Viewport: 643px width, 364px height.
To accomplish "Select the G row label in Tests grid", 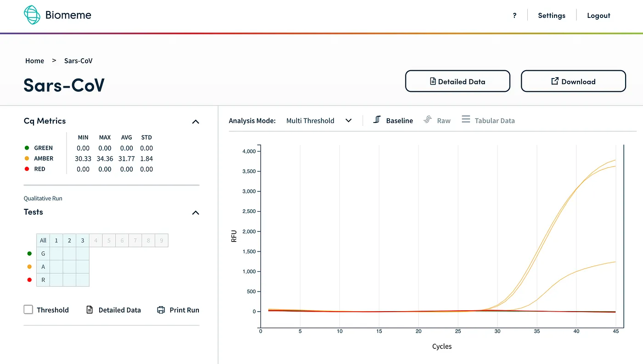I will point(43,253).
